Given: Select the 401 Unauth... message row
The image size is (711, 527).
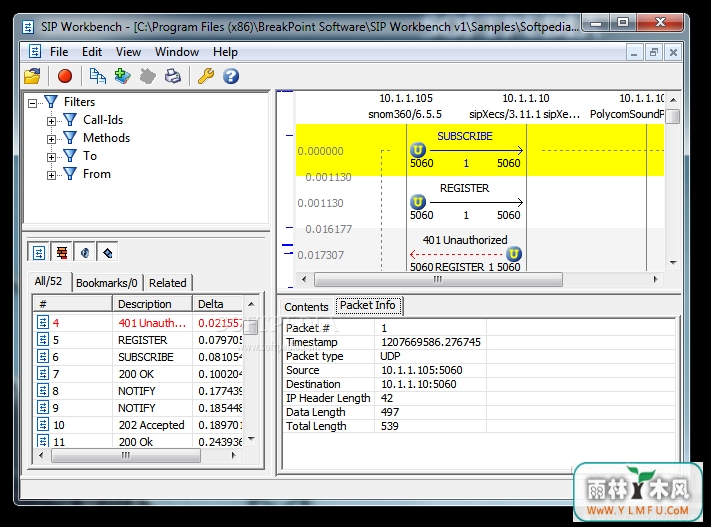Looking at the screenshot, I should [139, 322].
